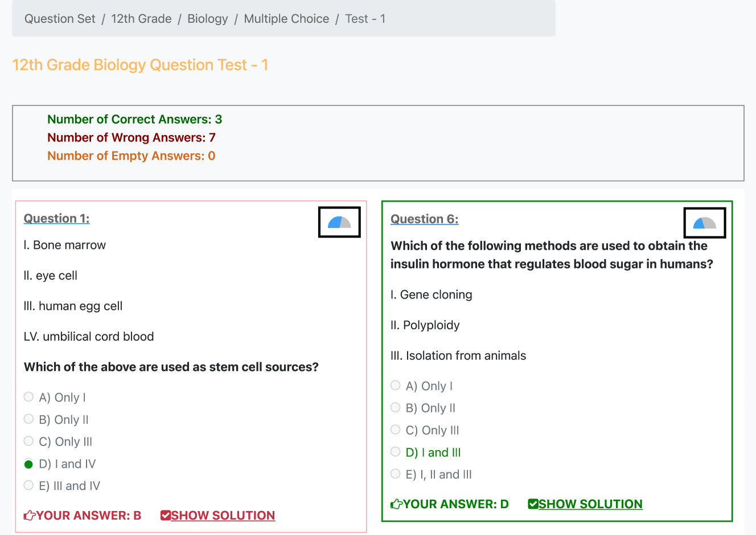Click checkmark icon of Question 1 Show Solution
This screenshot has height=535, width=756.
166,516
